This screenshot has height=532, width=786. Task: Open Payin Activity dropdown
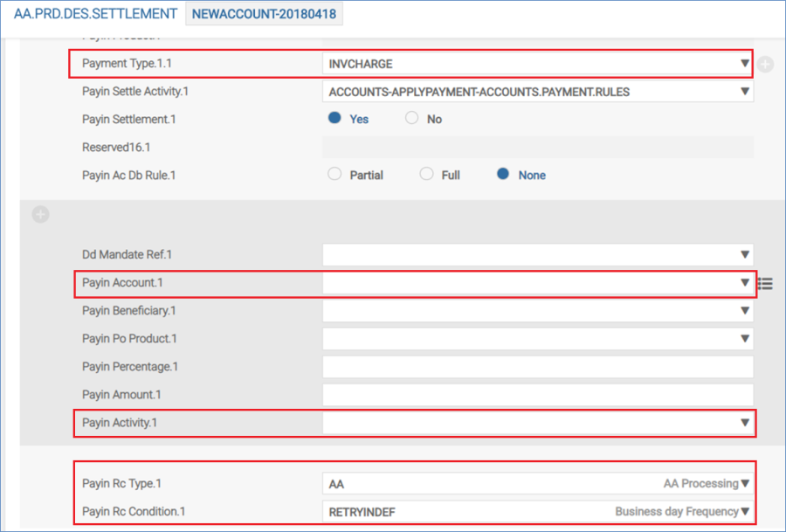pos(744,423)
